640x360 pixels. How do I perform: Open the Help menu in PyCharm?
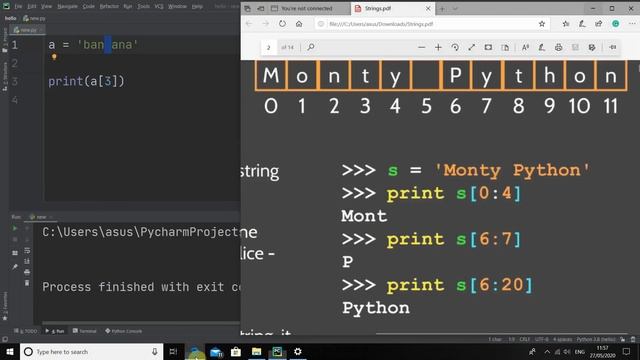pyautogui.click(x=197, y=7)
